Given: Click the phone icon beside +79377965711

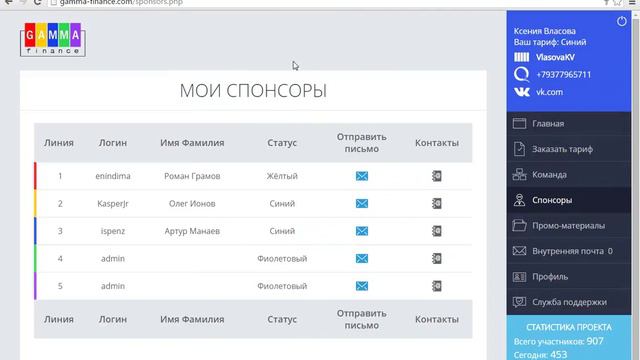Looking at the screenshot, I should pyautogui.click(x=521, y=74).
